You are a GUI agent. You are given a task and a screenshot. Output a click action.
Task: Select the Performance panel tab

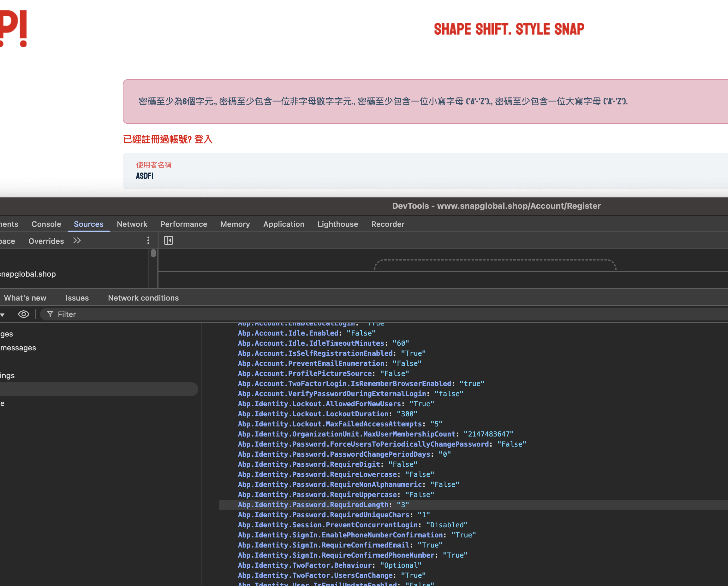(x=183, y=224)
